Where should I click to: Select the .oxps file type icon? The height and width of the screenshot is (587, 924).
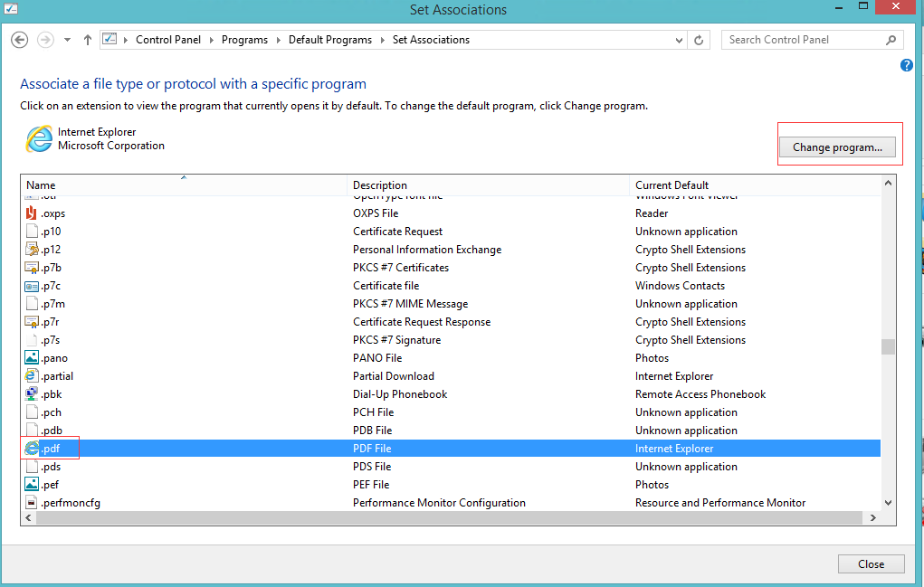pyautogui.click(x=32, y=213)
